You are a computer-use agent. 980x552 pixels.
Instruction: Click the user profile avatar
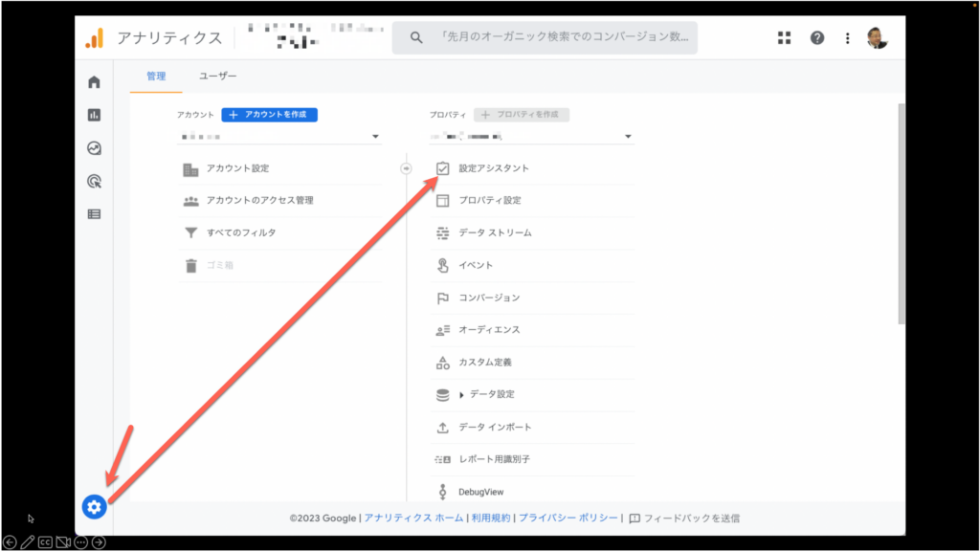coord(877,38)
